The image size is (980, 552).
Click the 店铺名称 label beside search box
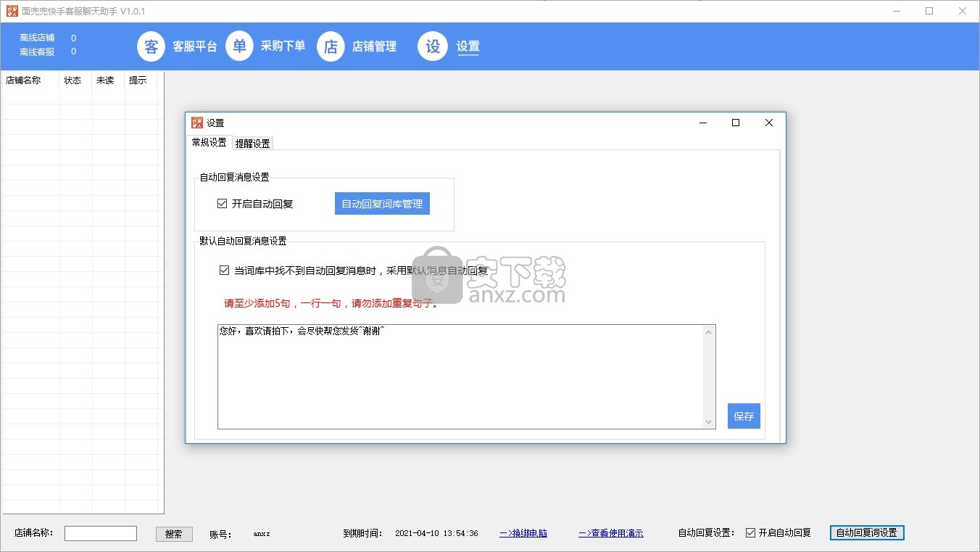click(34, 532)
